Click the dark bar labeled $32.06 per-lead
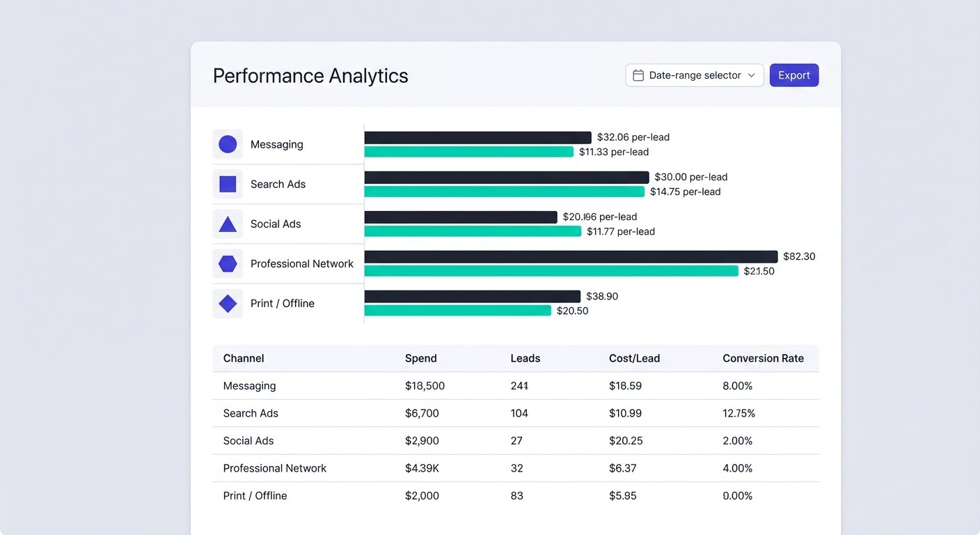 (478, 137)
